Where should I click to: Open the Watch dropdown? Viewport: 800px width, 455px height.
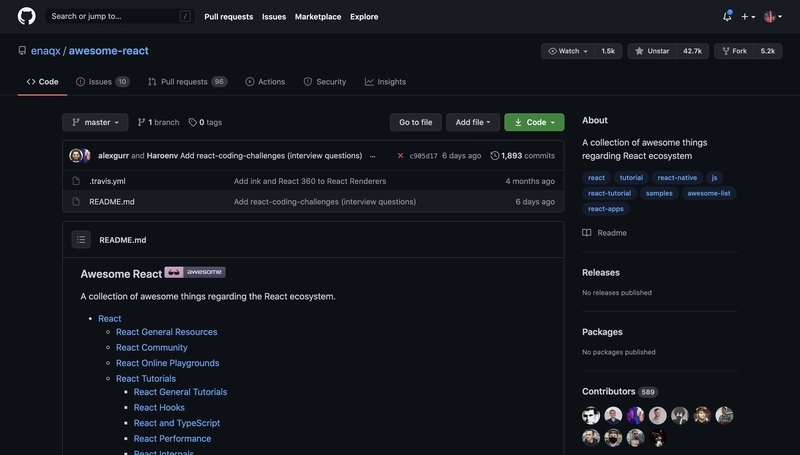568,51
